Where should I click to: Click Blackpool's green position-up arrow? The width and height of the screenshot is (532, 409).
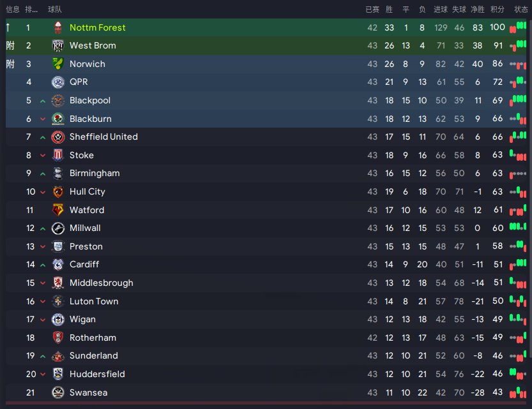43,101
